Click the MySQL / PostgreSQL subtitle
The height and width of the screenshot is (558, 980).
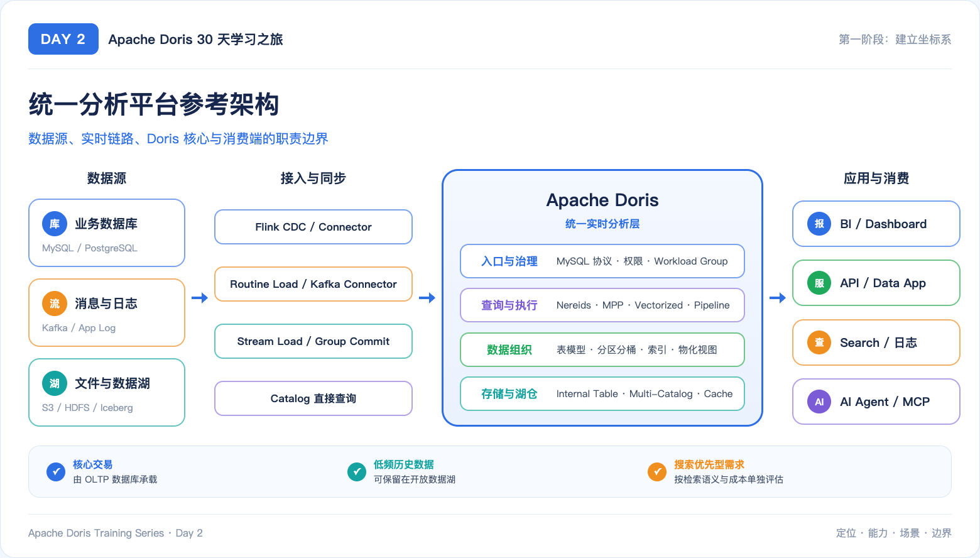90,248
